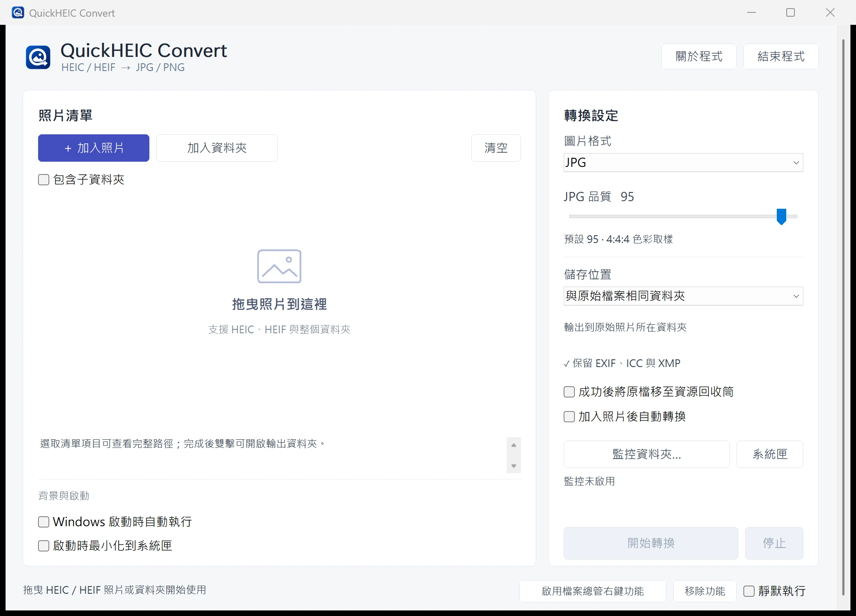
Task: Click the 保留 EXIF、ICC 與 XMP text
Action: (x=622, y=363)
